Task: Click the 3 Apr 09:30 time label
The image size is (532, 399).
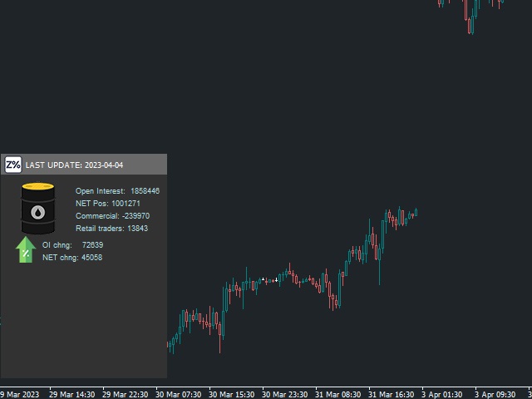Action: click(x=495, y=395)
